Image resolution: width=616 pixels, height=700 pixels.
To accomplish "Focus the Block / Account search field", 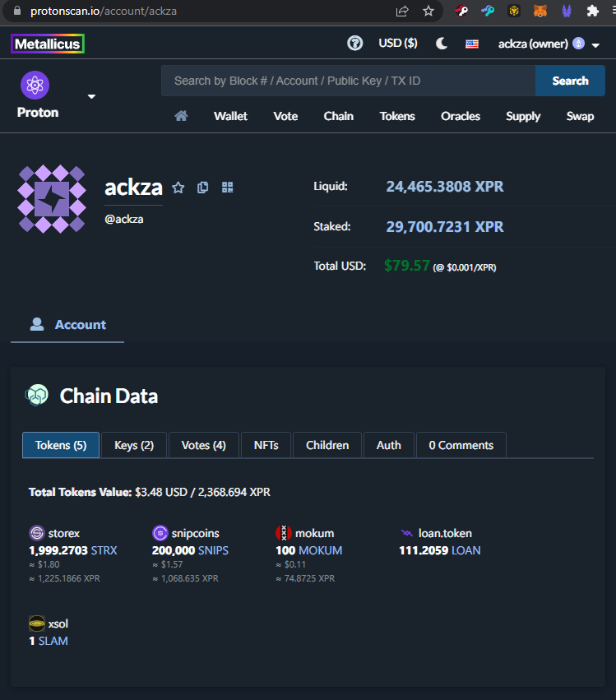I will pos(348,81).
